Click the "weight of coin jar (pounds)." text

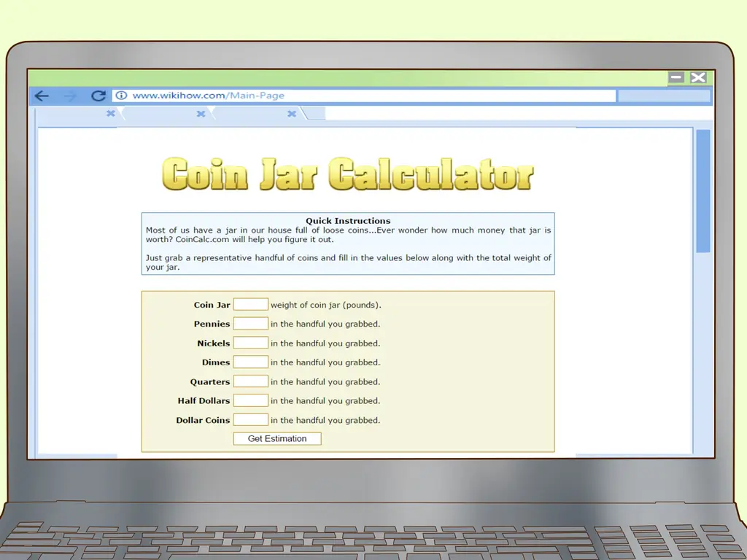tap(326, 305)
